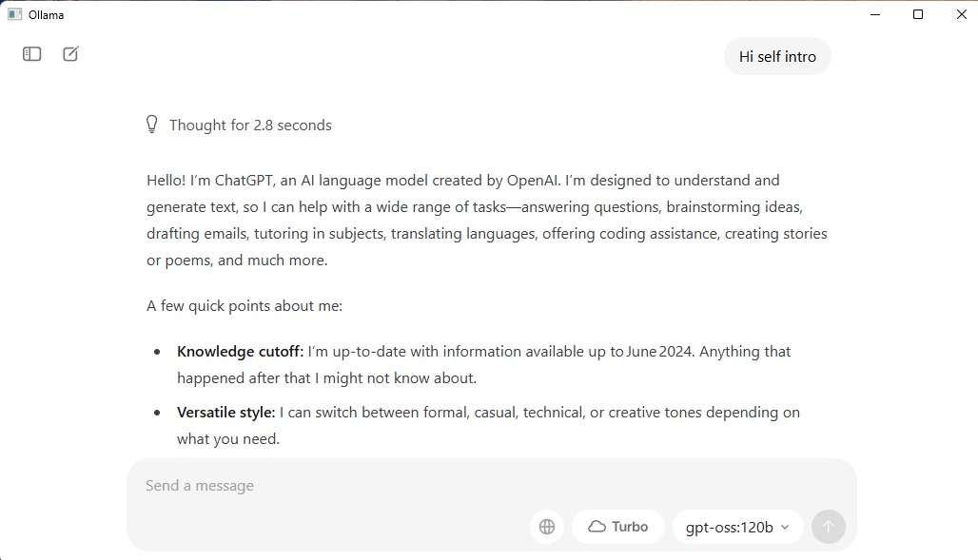978x560 pixels.
Task: Start a new chat with compose icon
Action: (x=70, y=53)
